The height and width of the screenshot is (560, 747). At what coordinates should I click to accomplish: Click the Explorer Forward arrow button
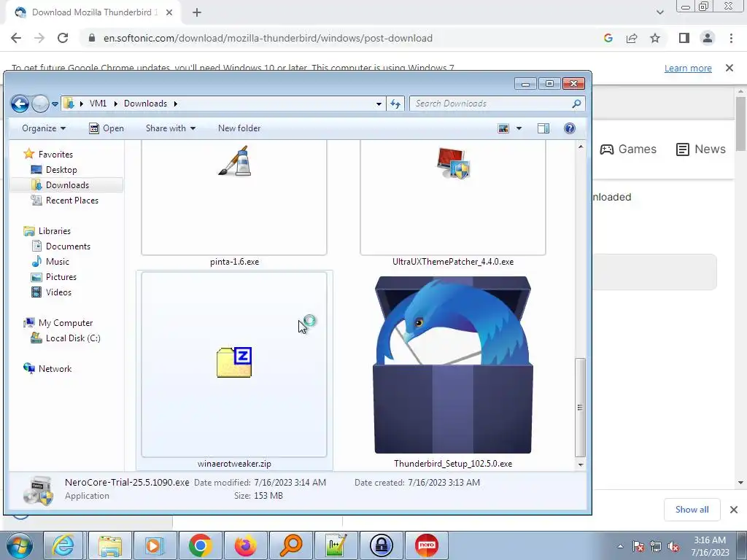click(x=41, y=104)
